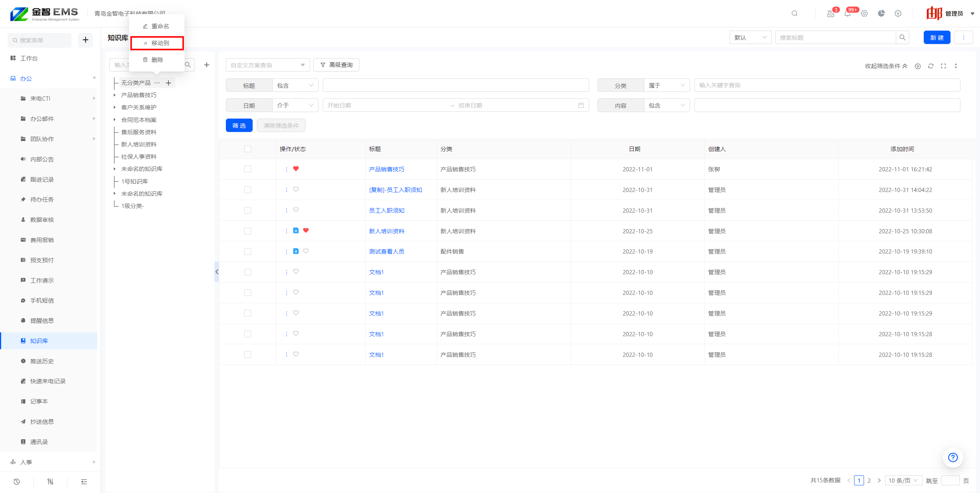Click the fullscreen icon above the table
This screenshot has height=493, width=980.
943,66
